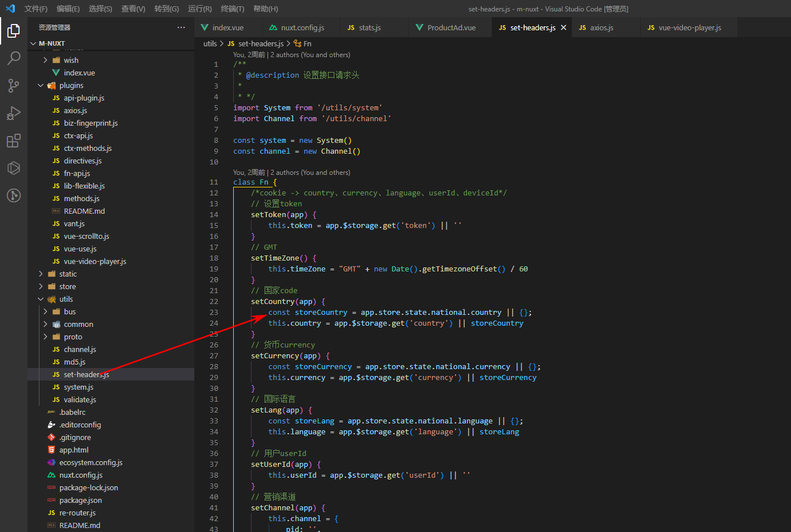Click the VS Code logo in title bar

pyautogui.click(x=10, y=9)
